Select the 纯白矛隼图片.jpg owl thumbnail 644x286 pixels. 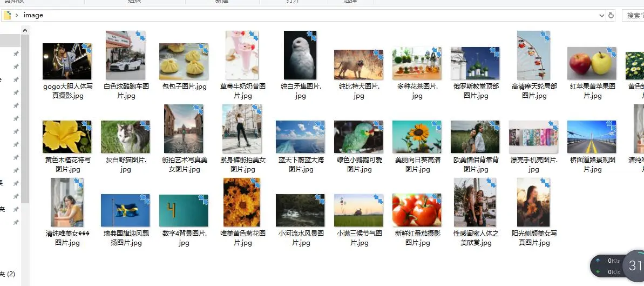[x=300, y=55]
